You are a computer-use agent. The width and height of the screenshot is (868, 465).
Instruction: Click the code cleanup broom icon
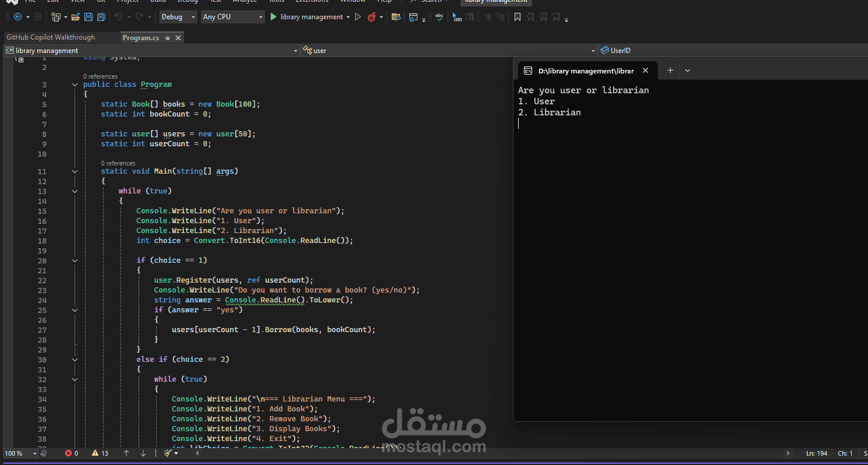point(168,453)
